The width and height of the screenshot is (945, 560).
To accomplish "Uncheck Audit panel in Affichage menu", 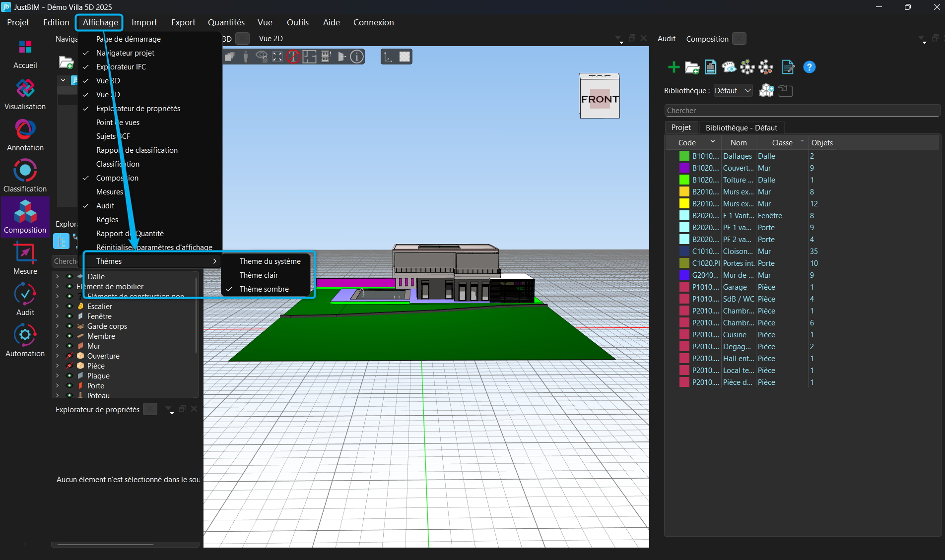I will [x=105, y=206].
